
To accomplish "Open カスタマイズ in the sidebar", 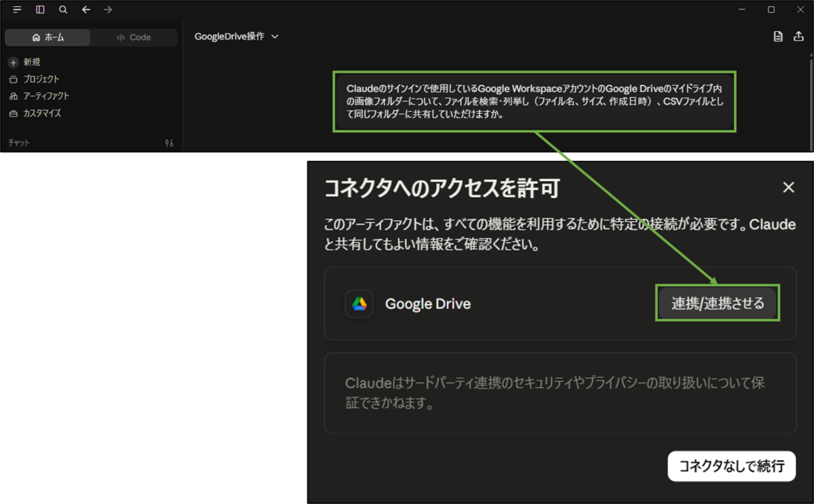I will pyautogui.click(x=35, y=113).
